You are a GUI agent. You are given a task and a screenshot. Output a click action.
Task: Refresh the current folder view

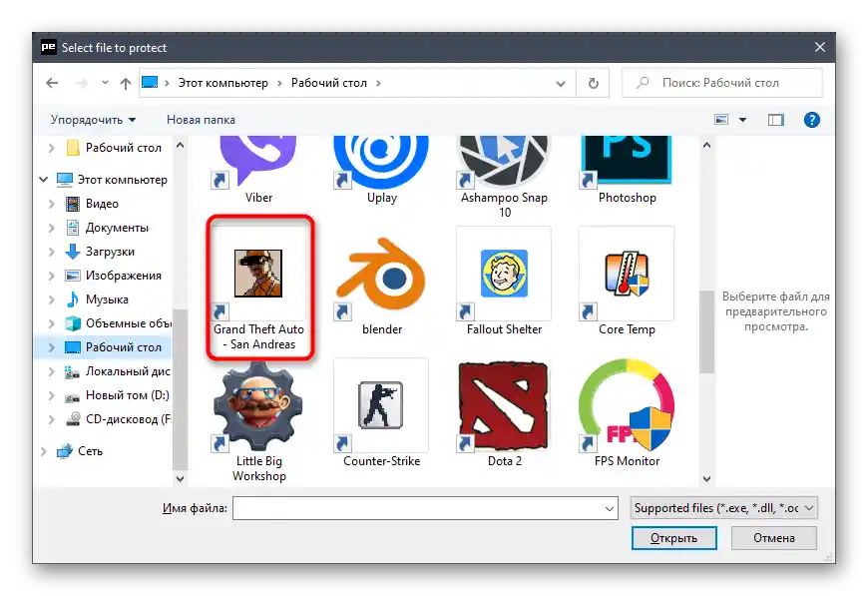(x=593, y=83)
